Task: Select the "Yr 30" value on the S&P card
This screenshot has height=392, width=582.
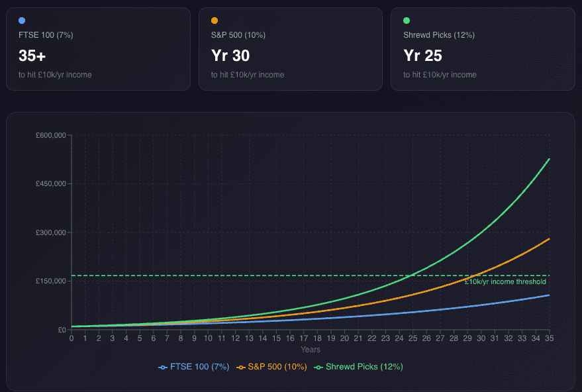Action: [230, 56]
